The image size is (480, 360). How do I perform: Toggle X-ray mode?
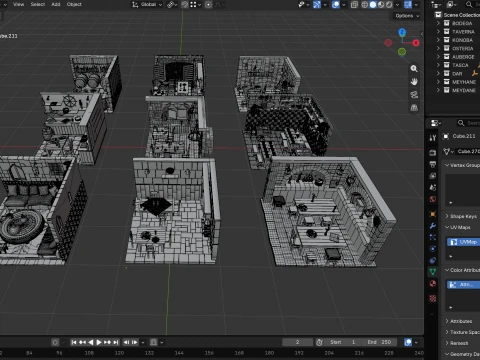[x=354, y=5]
